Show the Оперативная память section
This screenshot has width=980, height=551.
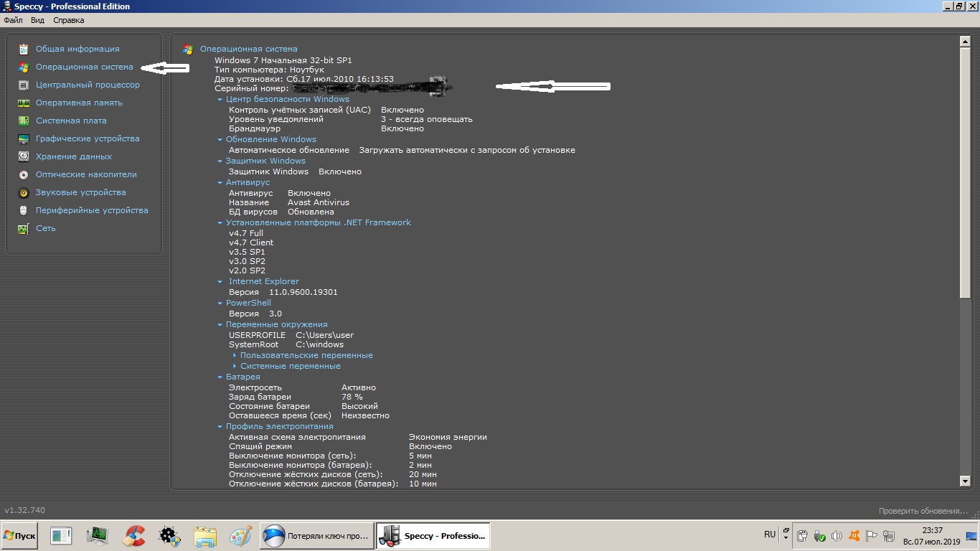coord(79,103)
